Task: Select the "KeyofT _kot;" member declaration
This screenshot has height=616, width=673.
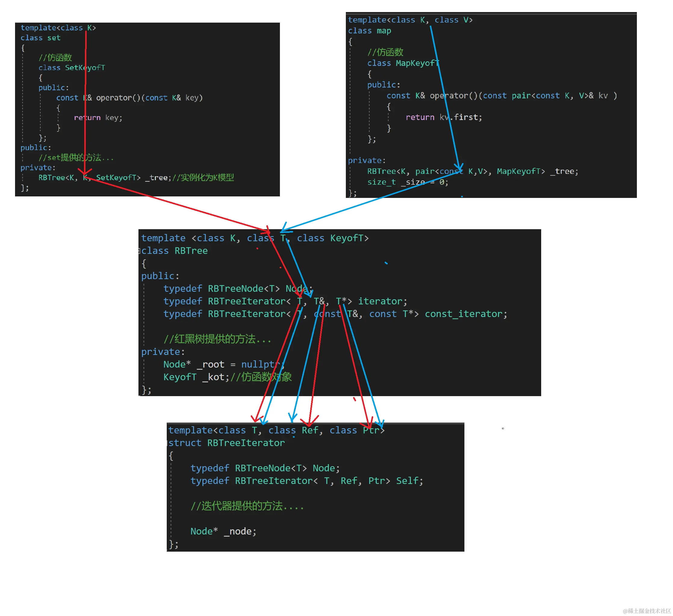Action: click(x=197, y=377)
